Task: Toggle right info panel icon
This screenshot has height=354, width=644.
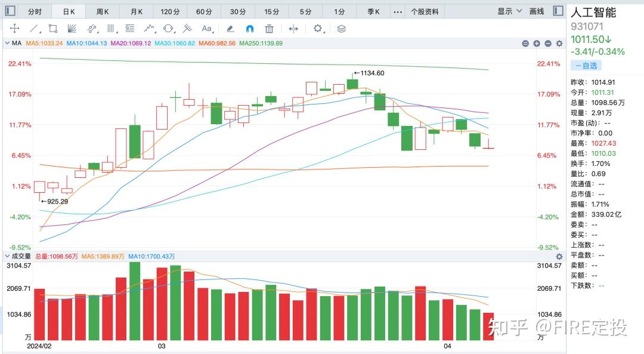Action: [x=558, y=11]
